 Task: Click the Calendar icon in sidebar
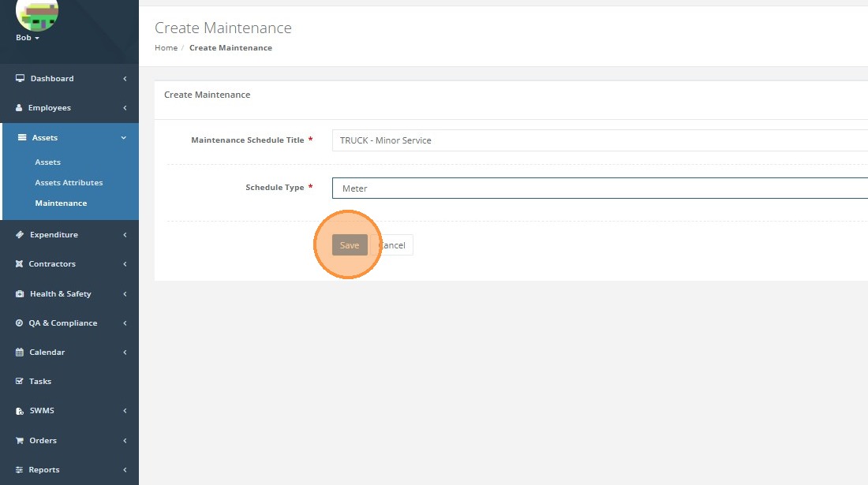point(20,353)
